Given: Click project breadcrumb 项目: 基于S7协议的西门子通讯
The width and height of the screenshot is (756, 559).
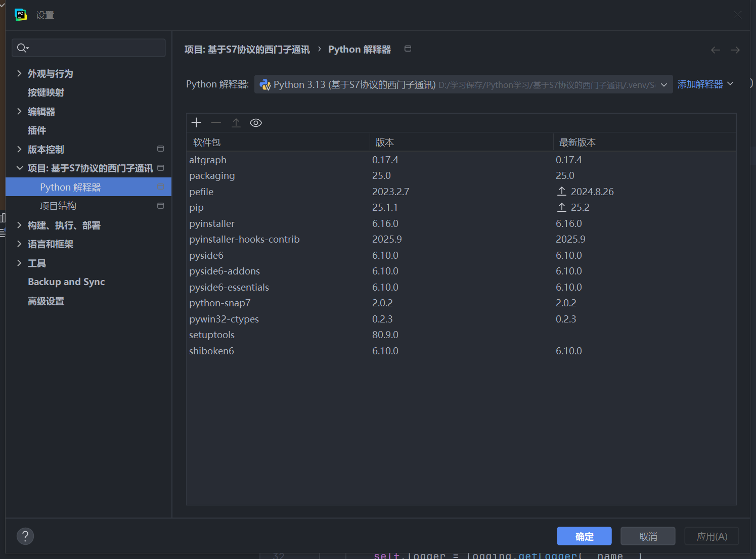Looking at the screenshot, I should click(247, 50).
